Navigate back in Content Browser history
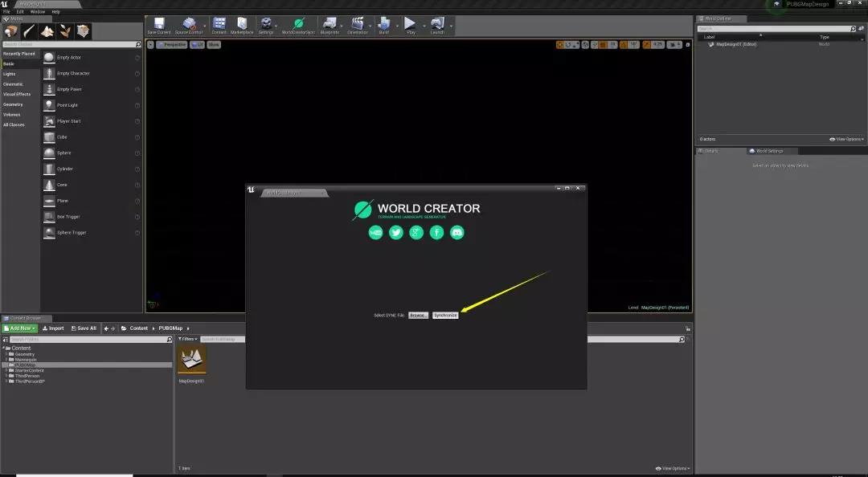The height and width of the screenshot is (477, 868). (106, 328)
